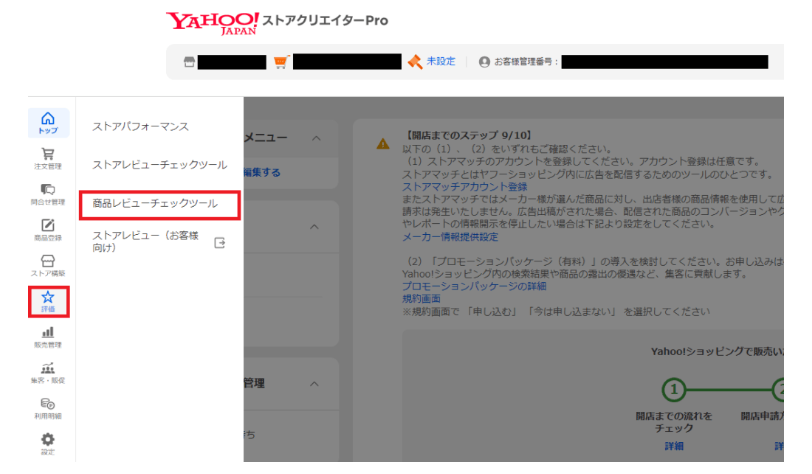Open sales management (販売管理) bar chart icon
812x474 pixels.
[48, 336]
